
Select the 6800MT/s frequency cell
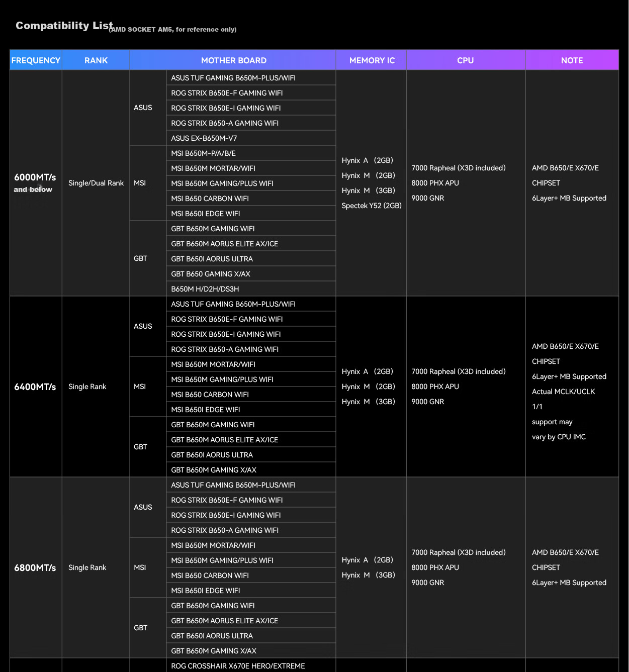[35, 567]
